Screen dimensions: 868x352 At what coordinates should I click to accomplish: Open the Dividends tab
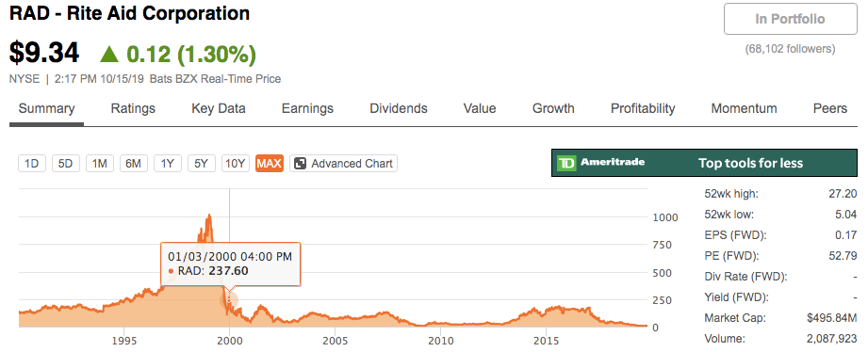(x=399, y=108)
